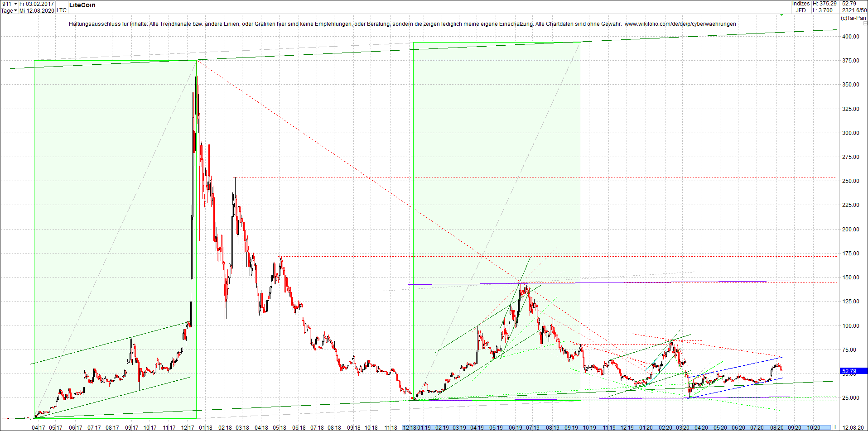
Task: Open the "Tage" timeframe dropdown
Action: pos(7,11)
